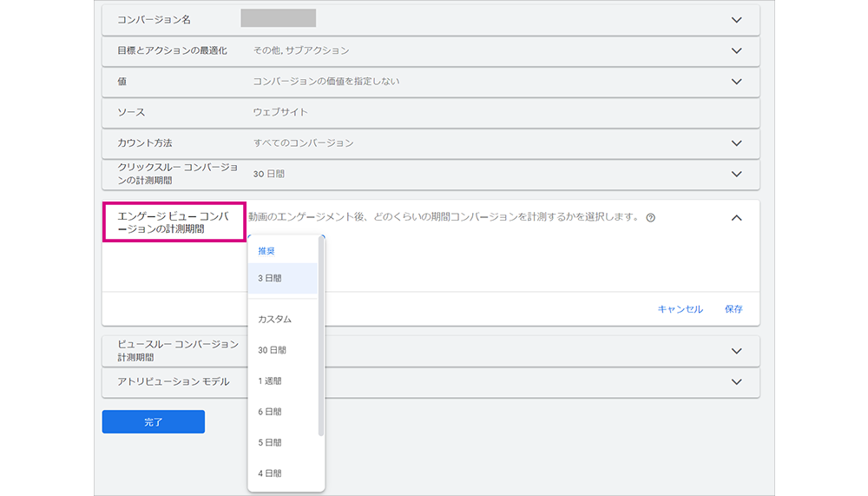Expand the カウント方法 row chevron
This screenshot has width=868, height=496.
(736, 143)
